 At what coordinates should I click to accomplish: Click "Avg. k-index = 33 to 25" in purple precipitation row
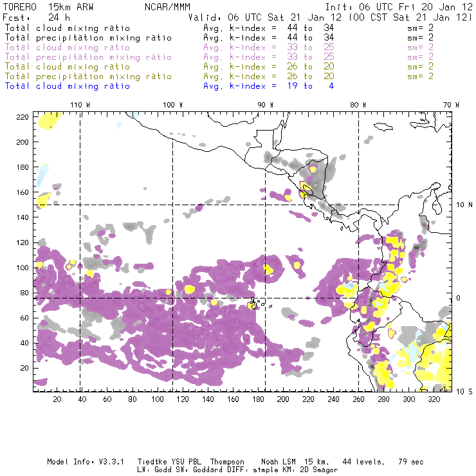(269, 57)
